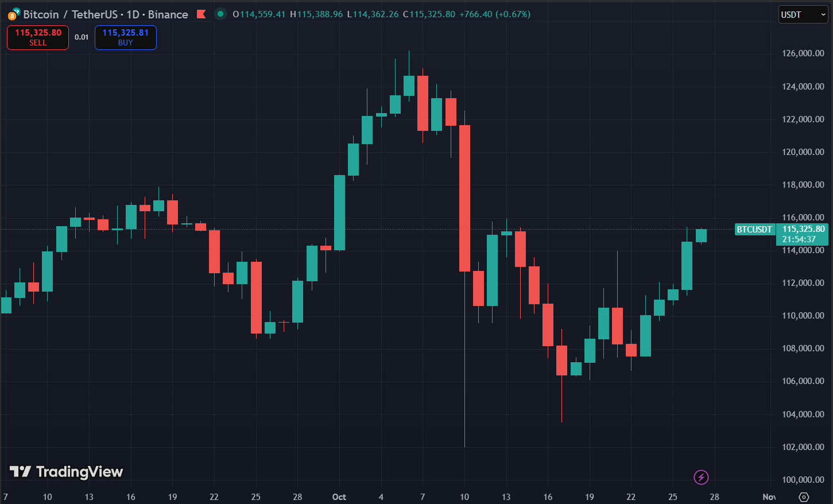The width and height of the screenshot is (833, 504).
Task: Click the green market status dot
Action: pos(220,14)
